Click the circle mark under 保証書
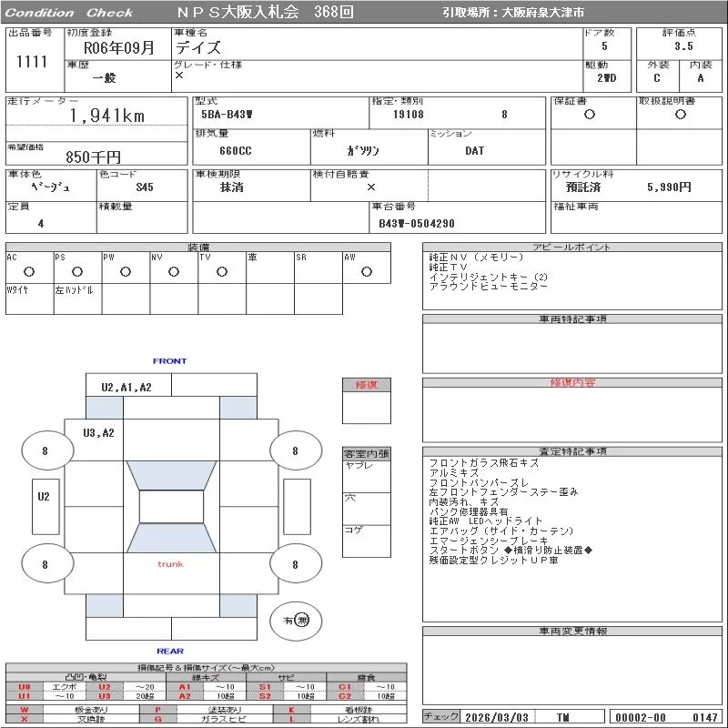This screenshot has height=728, width=728. (590, 115)
